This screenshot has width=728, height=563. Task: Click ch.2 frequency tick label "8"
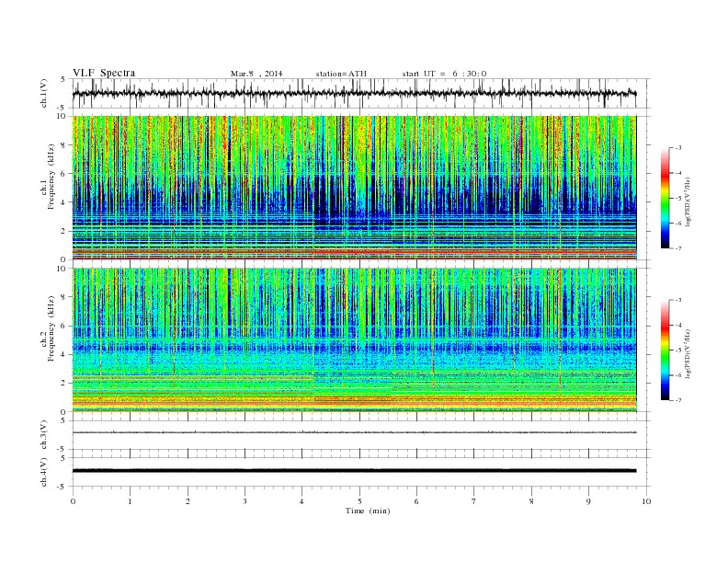point(64,297)
